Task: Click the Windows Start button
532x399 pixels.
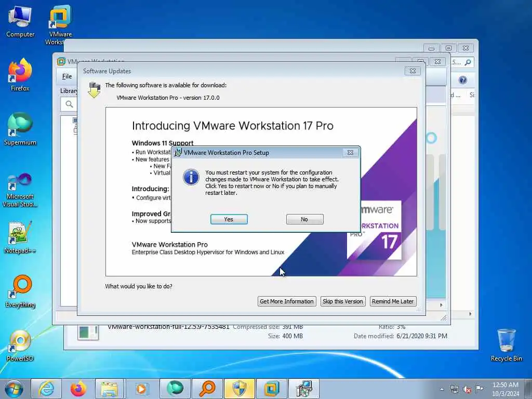Action: [14, 389]
